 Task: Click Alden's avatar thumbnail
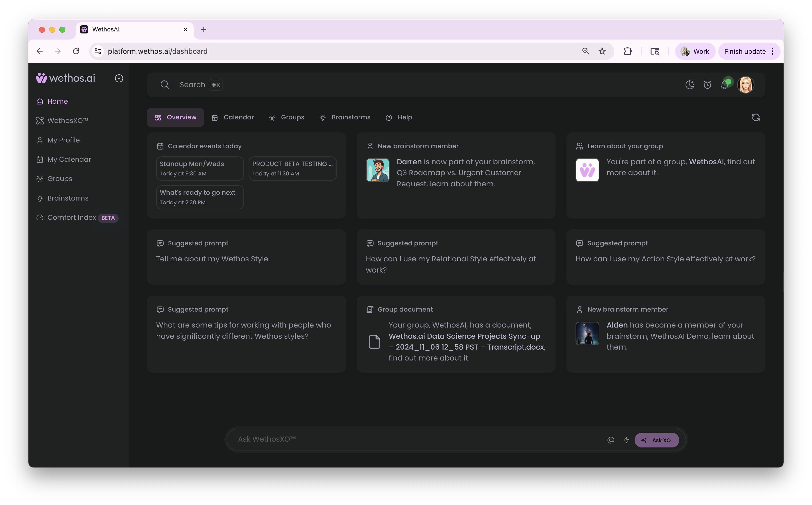click(587, 333)
